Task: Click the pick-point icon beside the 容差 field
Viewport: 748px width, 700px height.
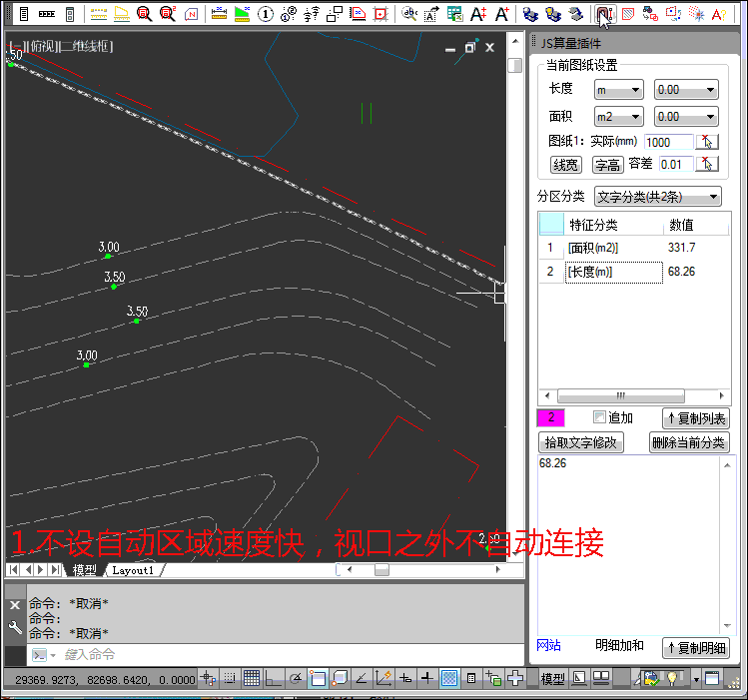Action: tap(707, 164)
